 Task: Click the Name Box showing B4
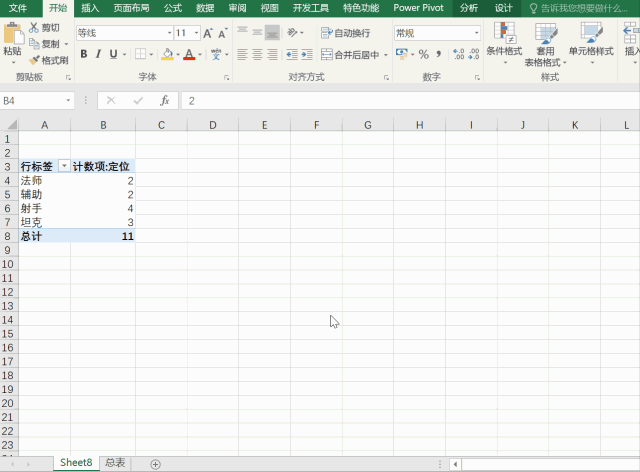tap(34, 100)
